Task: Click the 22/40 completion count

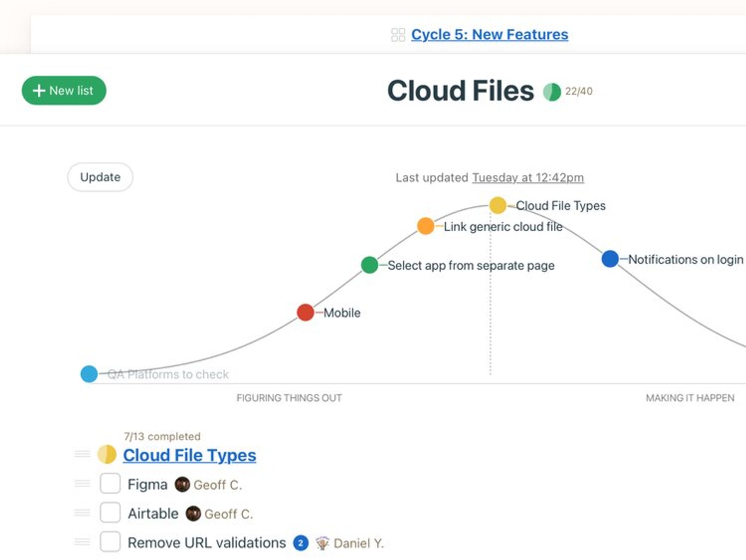Action: click(x=579, y=91)
